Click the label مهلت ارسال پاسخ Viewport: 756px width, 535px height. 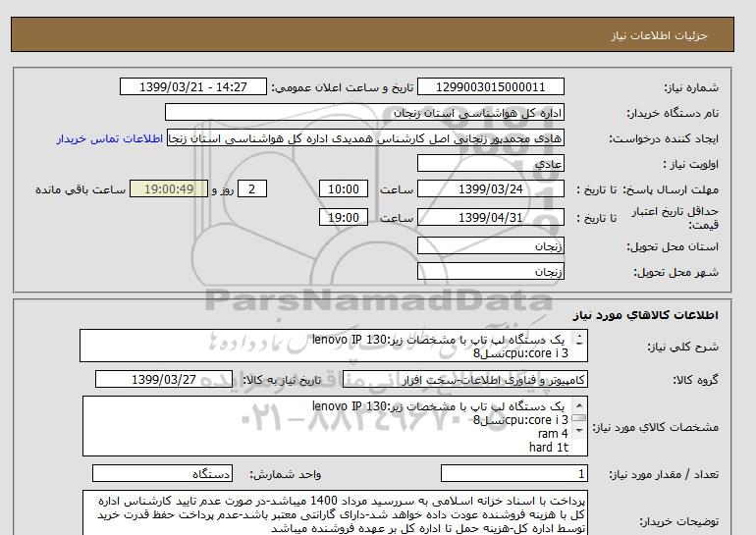pyautogui.click(x=671, y=189)
